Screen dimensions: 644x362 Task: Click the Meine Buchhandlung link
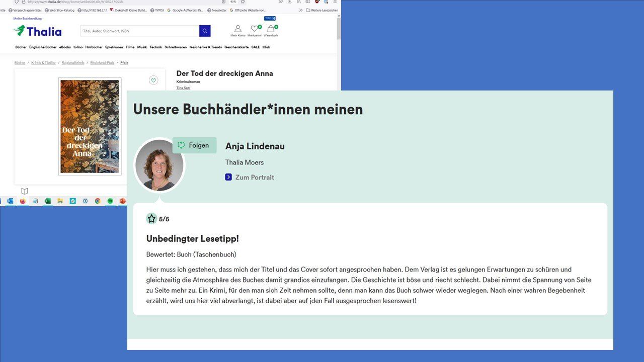(27, 19)
